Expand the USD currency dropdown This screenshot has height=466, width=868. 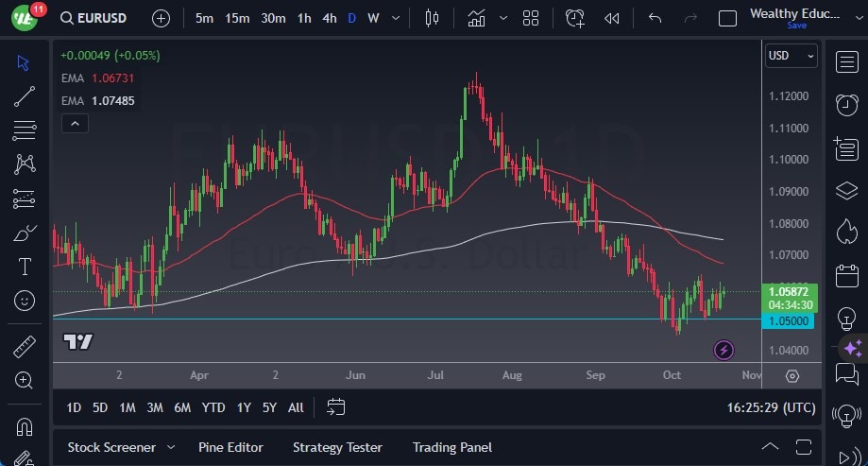(791, 56)
